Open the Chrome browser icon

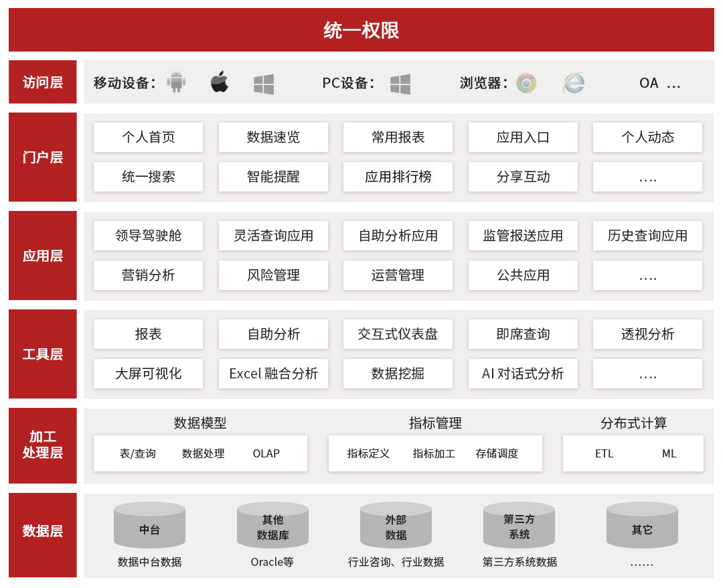[x=526, y=83]
